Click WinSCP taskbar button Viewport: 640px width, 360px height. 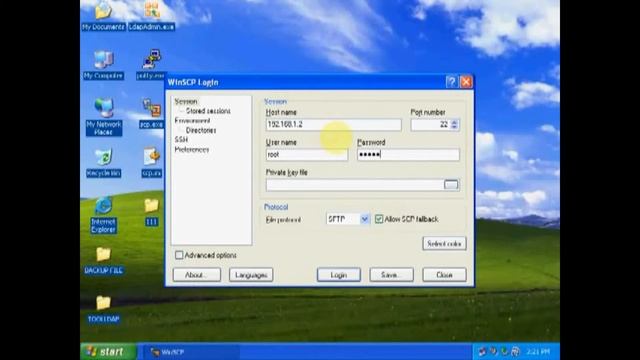tap(191, 352)
